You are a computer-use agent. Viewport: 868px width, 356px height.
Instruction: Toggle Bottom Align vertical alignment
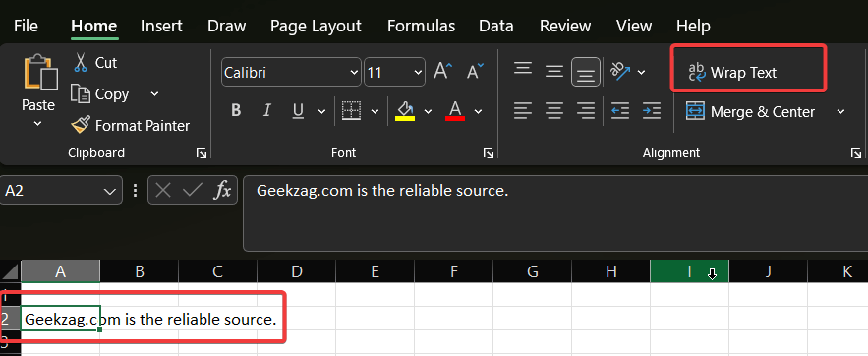click(586, 72)
